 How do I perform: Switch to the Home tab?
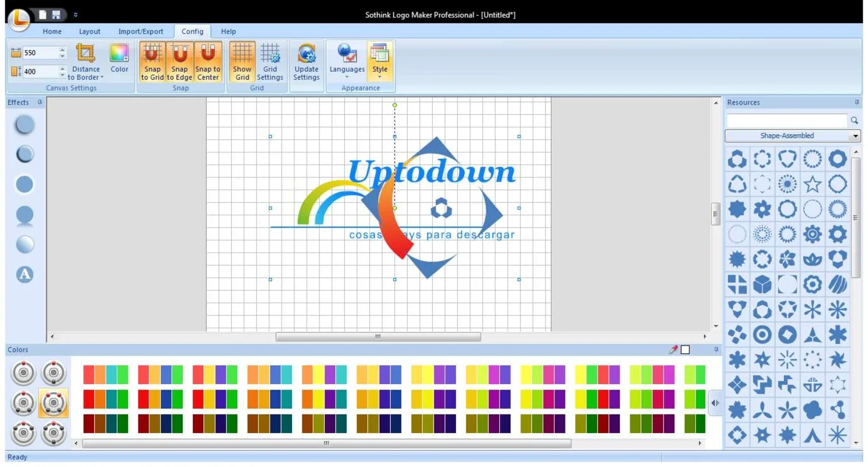tap(52, 32)
